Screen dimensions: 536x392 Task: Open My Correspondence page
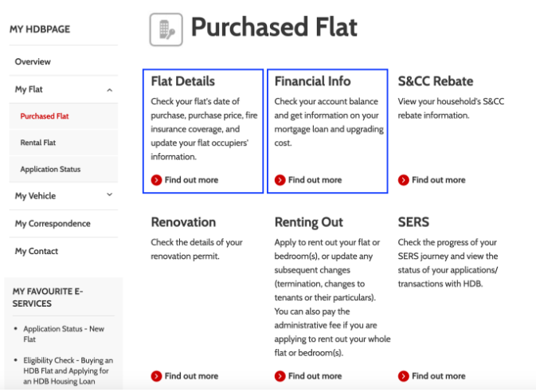click(53, 224)
